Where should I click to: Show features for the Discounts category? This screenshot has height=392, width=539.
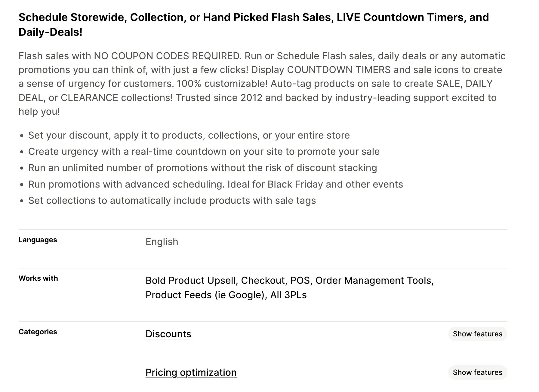point(477,334)
